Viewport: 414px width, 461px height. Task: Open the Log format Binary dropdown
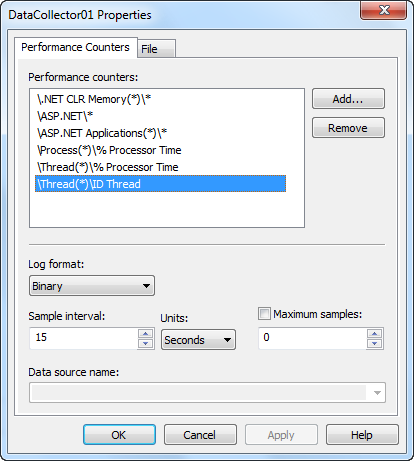point(92,286)
